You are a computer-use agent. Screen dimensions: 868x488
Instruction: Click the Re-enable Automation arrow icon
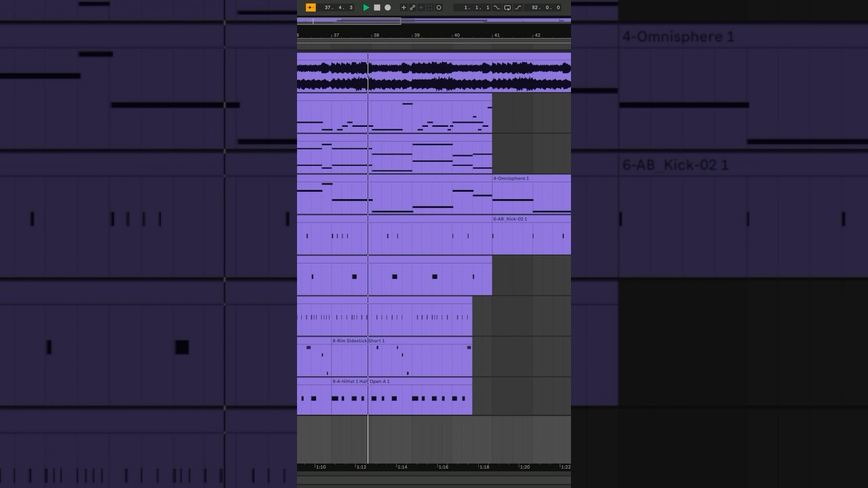tap(421, 7)
